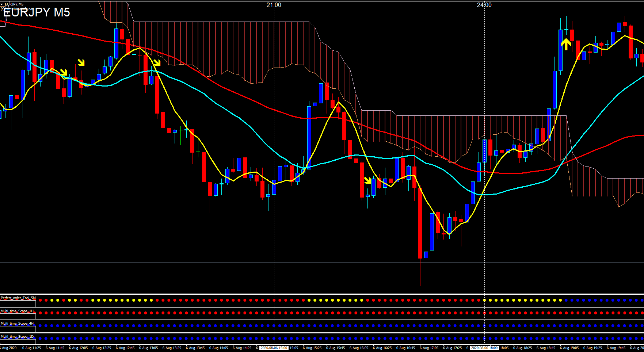
Task: Click the 6 Aug 12:45 time label
Action: (125, 348)
